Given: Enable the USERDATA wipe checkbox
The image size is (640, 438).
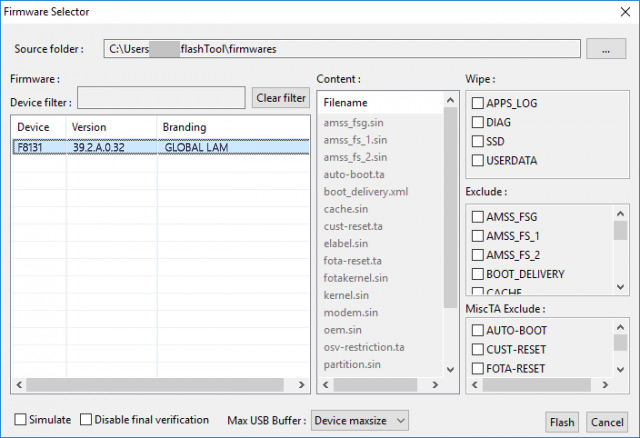Looking at the screenshot, I should pos(478,160).
